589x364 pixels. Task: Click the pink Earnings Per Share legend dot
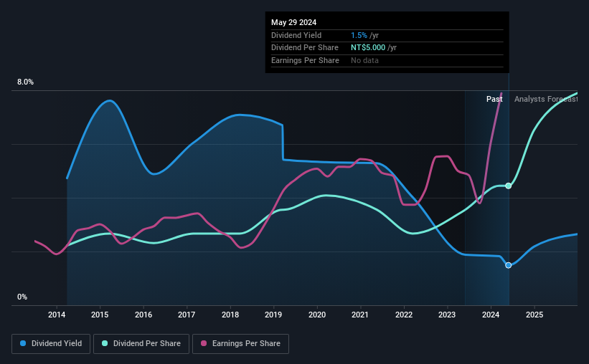pyautogui.click(x=204, y=343)
